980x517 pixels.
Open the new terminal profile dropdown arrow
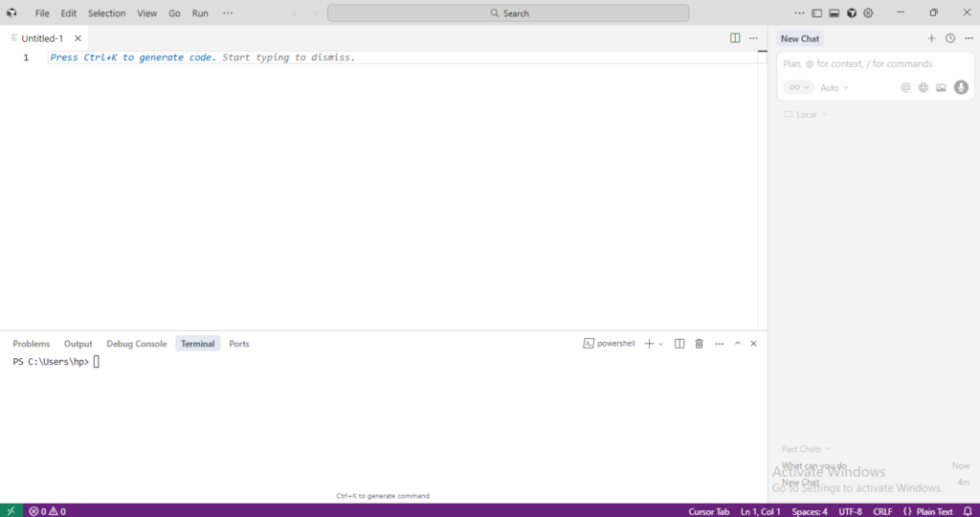(x=661, y=344)
